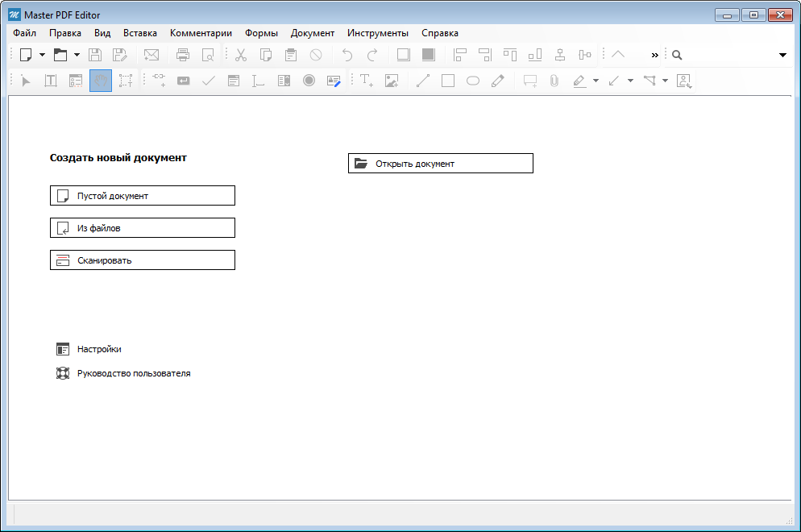Image resolution: width=801 pixels, height=532 pixels.
Task: Select the rectangle drawing tool
Action: (x=448, y=81)
